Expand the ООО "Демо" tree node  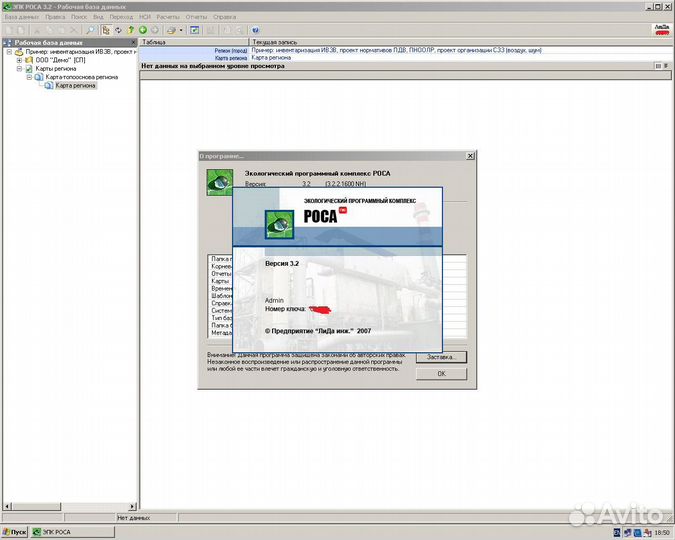pyautogui.click(x=19, y=60)
